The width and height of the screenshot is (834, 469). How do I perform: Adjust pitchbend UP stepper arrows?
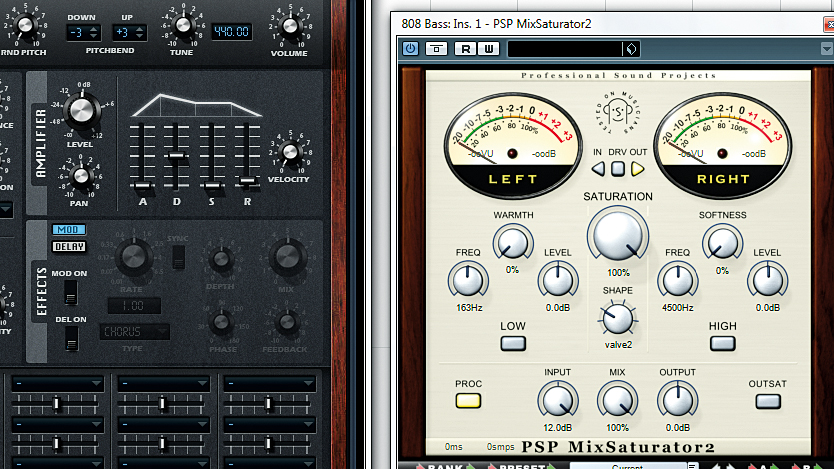click(x=140, y=32)
